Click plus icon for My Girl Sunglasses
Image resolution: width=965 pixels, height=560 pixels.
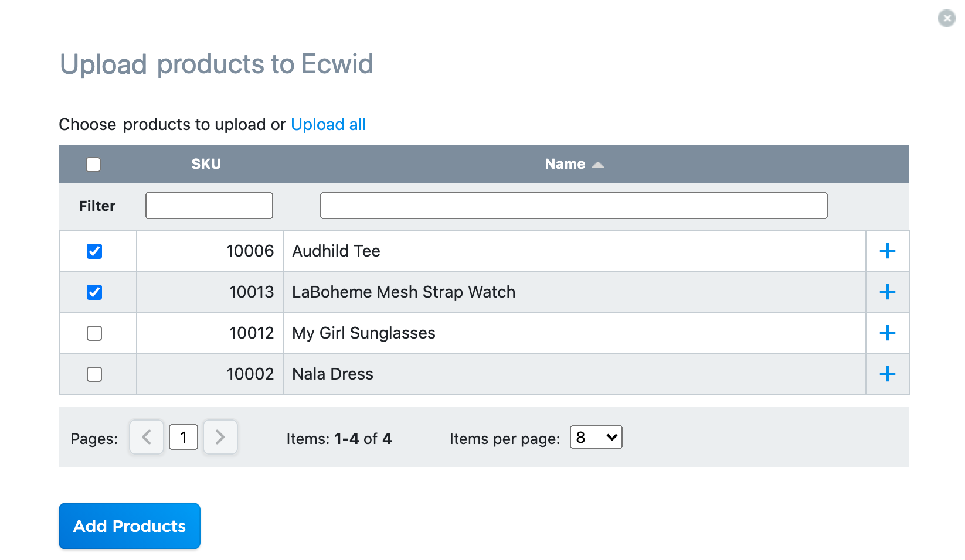click(887, 333)
